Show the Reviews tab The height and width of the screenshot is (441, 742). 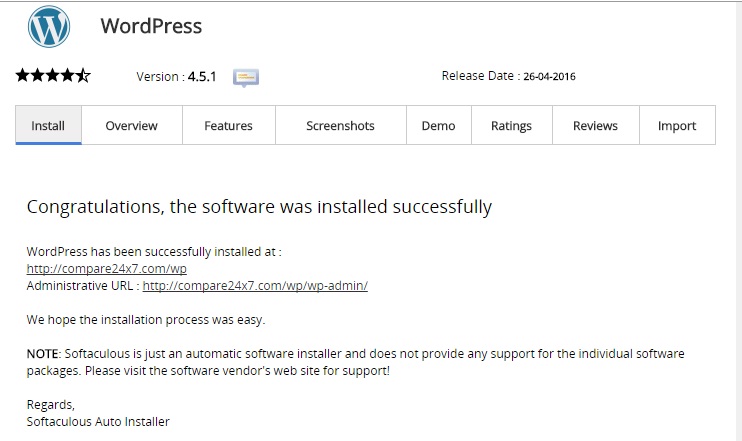pyautogui.click(x=595, y=126)
